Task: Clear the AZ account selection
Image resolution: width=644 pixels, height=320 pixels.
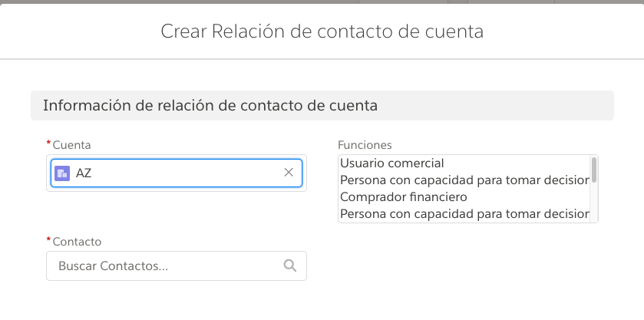Action: 289,173
